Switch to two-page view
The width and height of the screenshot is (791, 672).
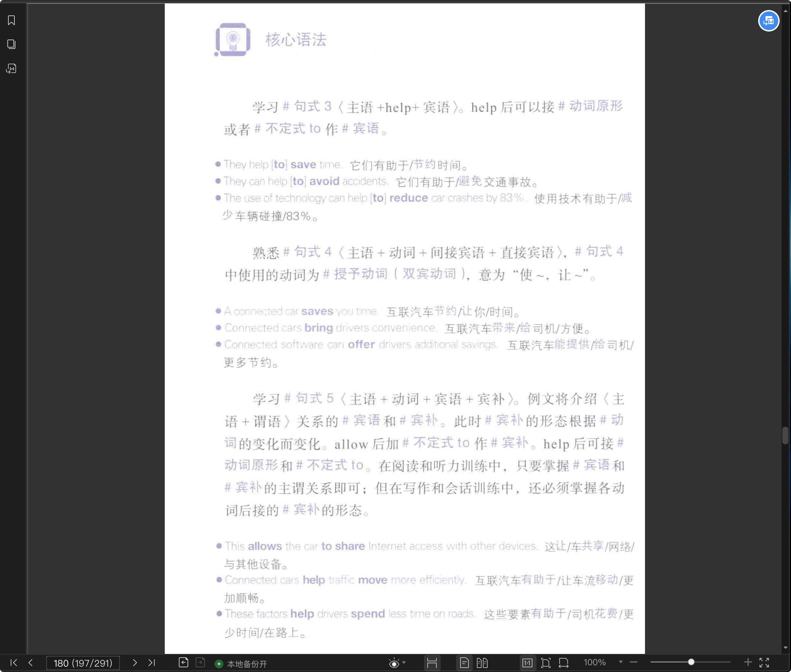coord(482,663)
